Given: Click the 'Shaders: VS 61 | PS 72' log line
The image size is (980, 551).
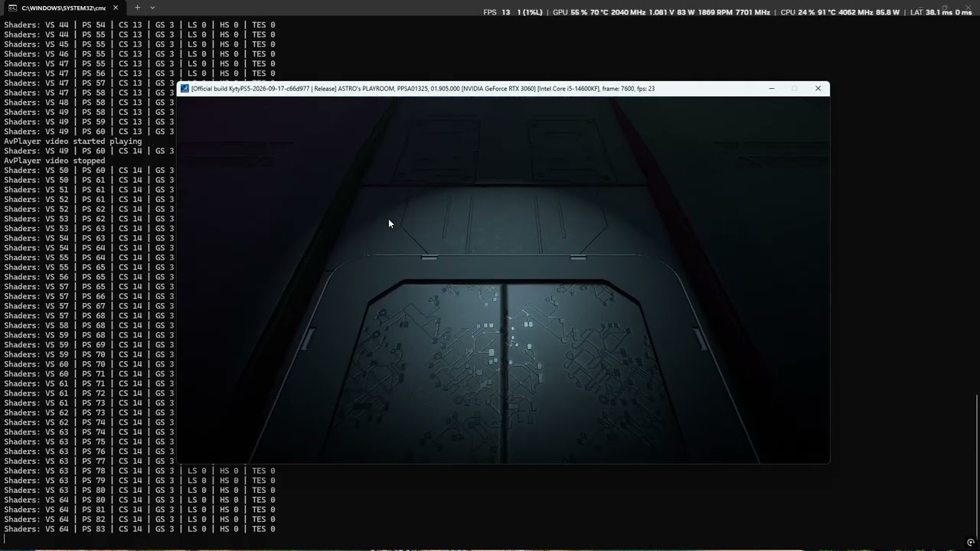Looking at the screenshot, I should point(89,393).
